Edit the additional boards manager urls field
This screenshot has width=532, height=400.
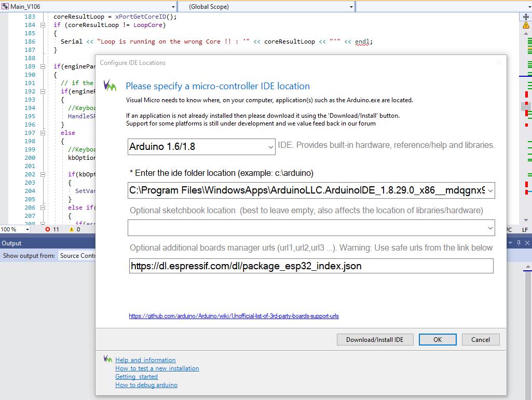coord(311,266)
